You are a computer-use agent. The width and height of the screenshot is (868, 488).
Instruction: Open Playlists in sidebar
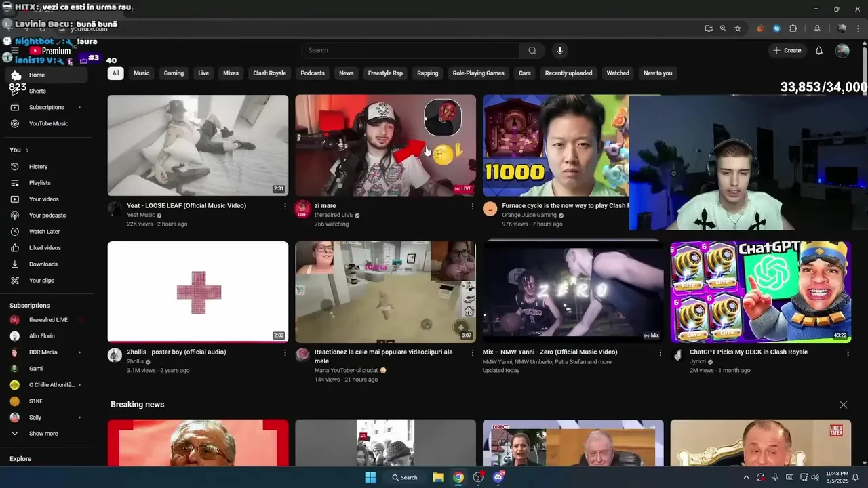click(x=46, y=183)
